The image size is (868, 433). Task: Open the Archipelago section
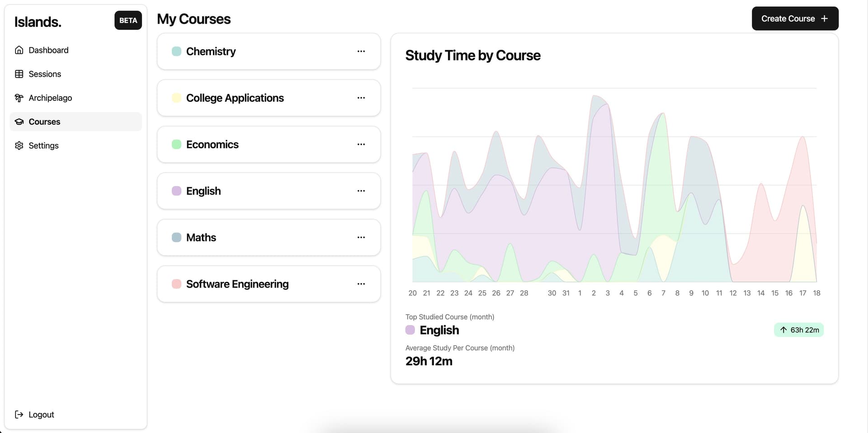click(50, 98)
